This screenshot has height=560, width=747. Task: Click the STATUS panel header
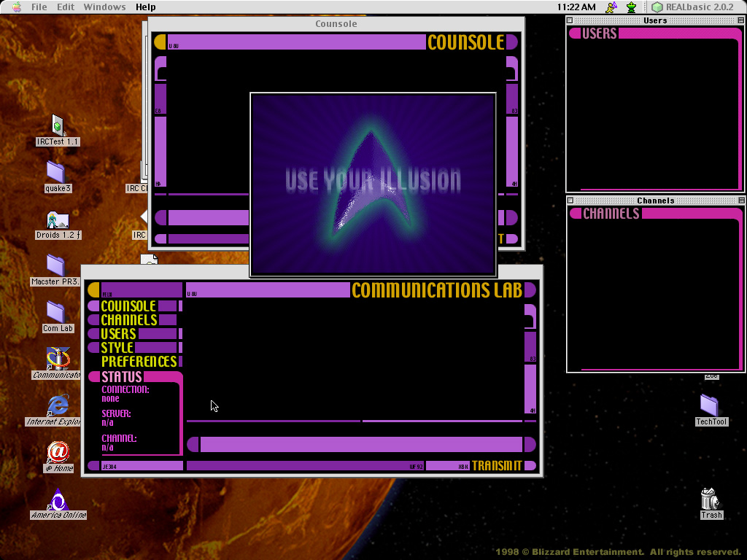point(135,377)
